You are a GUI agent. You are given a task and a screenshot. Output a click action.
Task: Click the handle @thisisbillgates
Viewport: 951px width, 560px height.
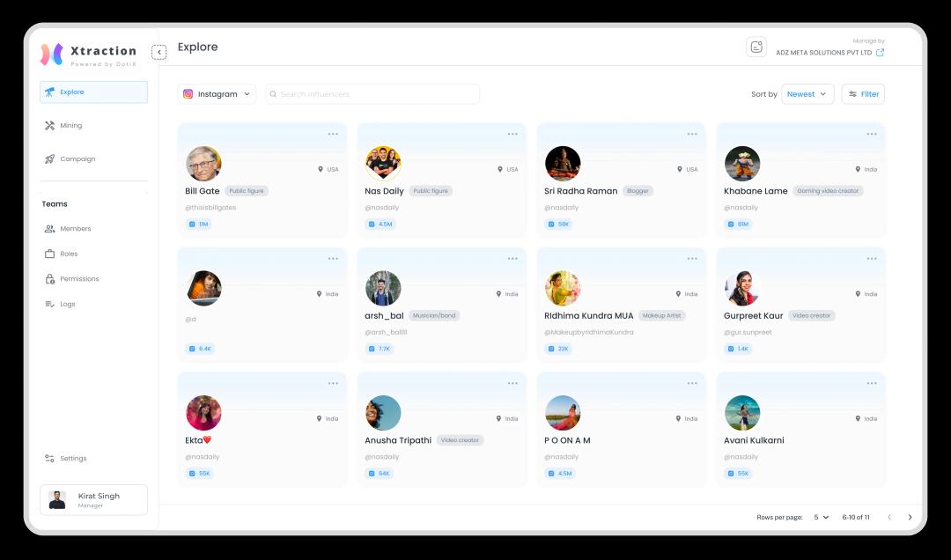210,208
